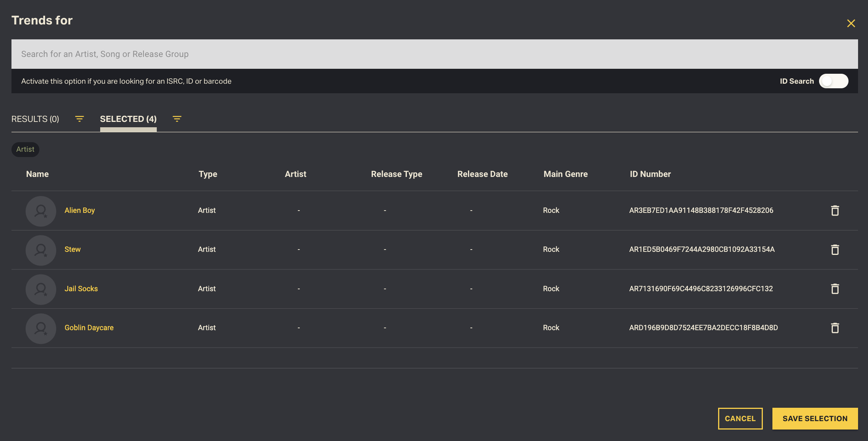Focus the Artist, Song search field
This screenshot has height=441, width=868.
coord(434,54)
